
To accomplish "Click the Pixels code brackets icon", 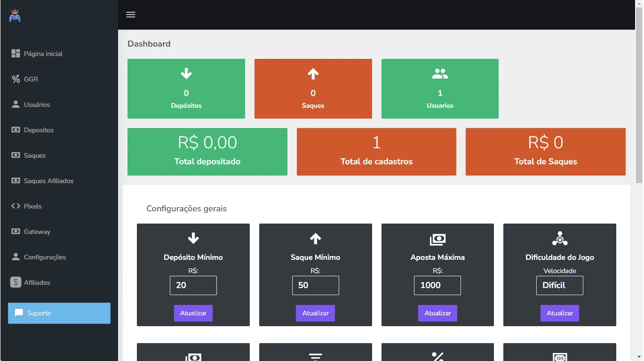I will coord(16,206).
